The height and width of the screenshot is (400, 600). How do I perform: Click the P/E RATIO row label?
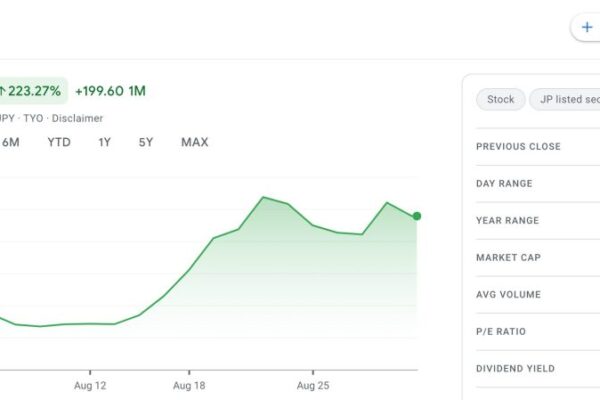point(500,332)
